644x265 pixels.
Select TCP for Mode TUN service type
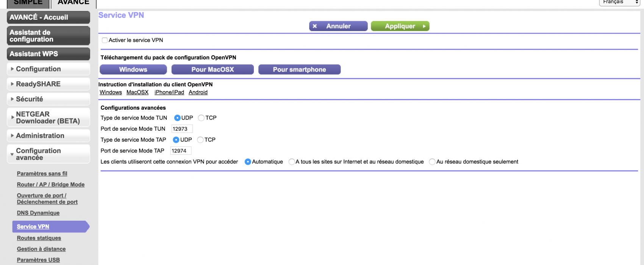coord(201,118)
